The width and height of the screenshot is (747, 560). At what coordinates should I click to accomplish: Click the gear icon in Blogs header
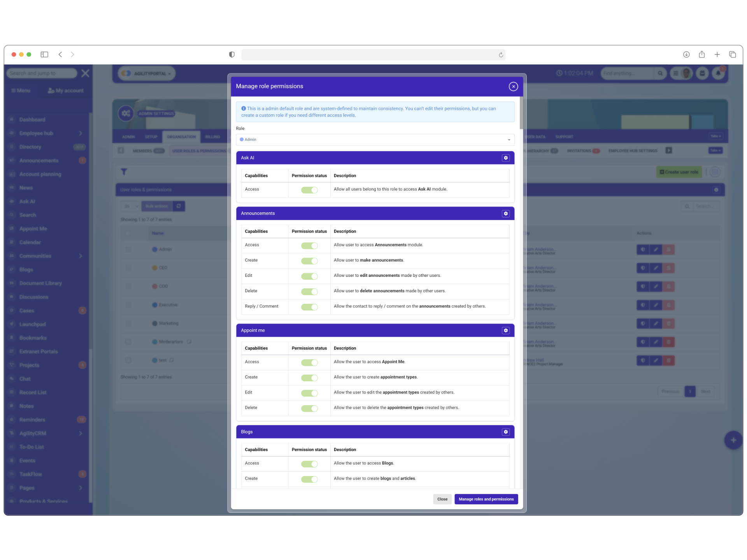(x=505, y=432)
